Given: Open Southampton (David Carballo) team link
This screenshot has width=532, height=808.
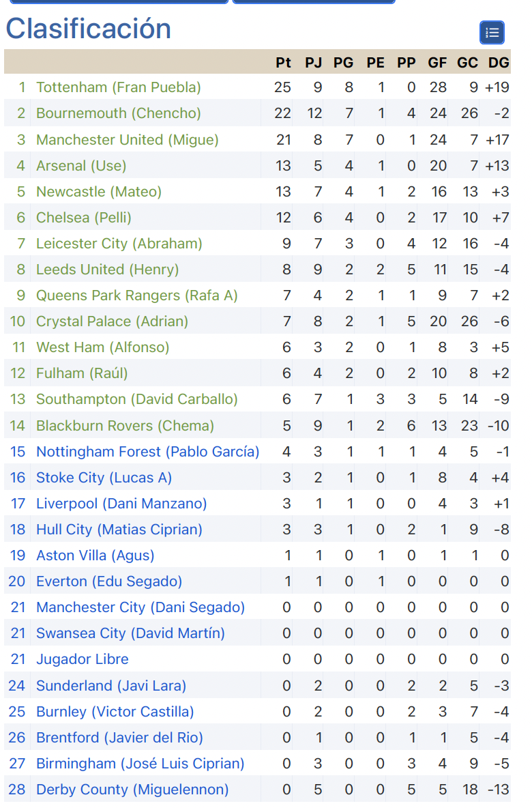Looking at the screenshot, I should point(136,399).
